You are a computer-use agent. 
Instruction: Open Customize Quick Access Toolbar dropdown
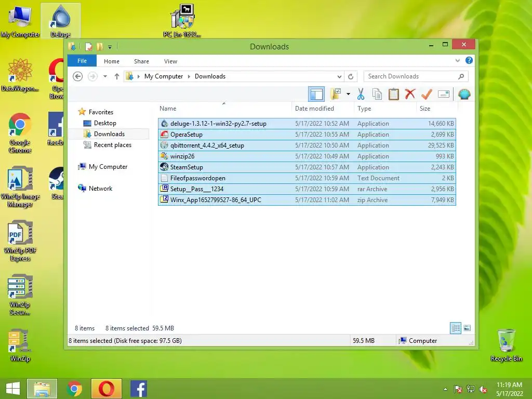110,47
